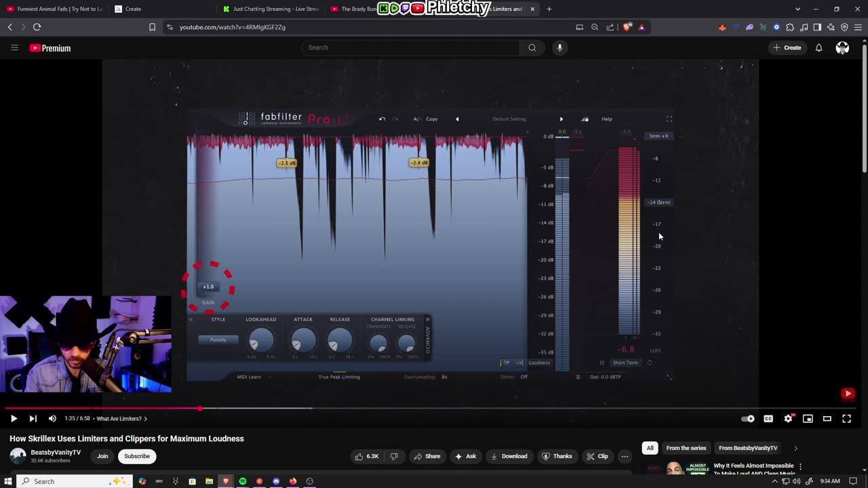The image size is (868, 488).
Task: Bookmark this page from the address bar
Action: pyautogui.click(x=152, y=27)
